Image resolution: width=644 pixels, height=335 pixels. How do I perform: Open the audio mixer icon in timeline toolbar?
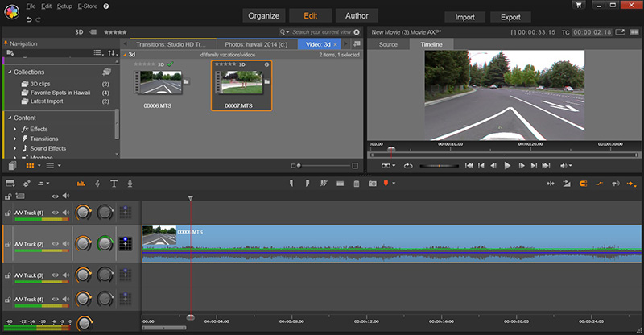click(81, 184)
